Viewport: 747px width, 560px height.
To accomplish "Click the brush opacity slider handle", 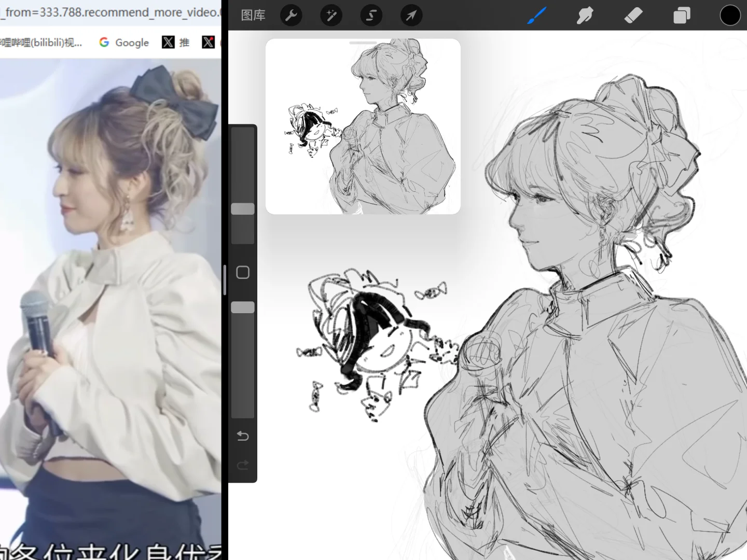I will (x=243, y=307).
